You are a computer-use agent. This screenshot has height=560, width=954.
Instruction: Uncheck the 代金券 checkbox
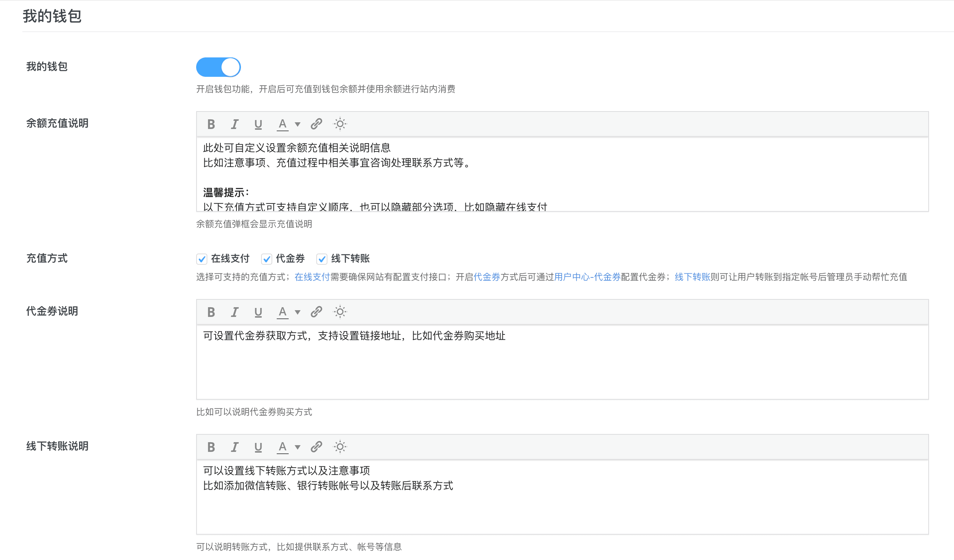pos(267,259)
